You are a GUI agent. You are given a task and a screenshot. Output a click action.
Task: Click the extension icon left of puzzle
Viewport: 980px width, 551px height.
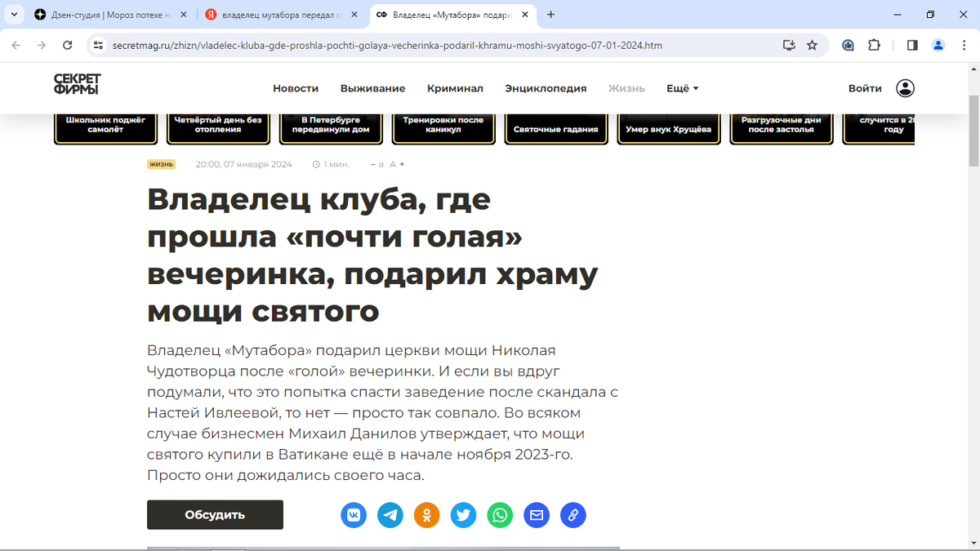tap(849, 46)
